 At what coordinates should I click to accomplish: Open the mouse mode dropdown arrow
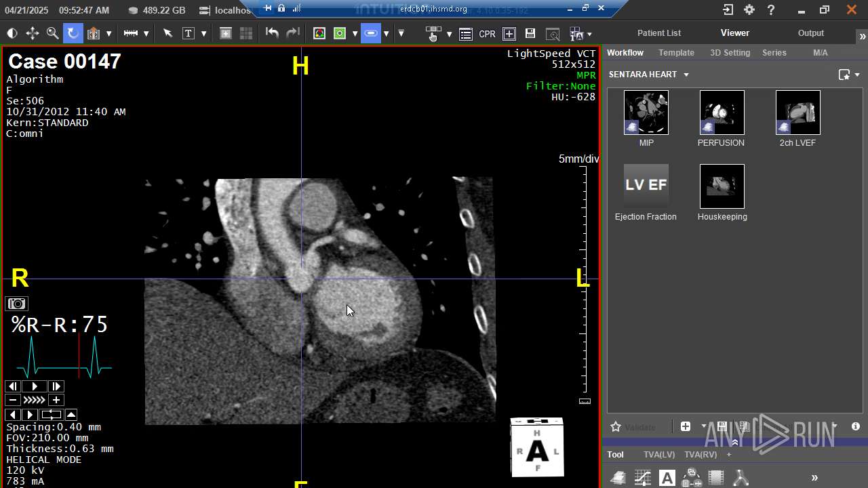(x=449, y=34)
